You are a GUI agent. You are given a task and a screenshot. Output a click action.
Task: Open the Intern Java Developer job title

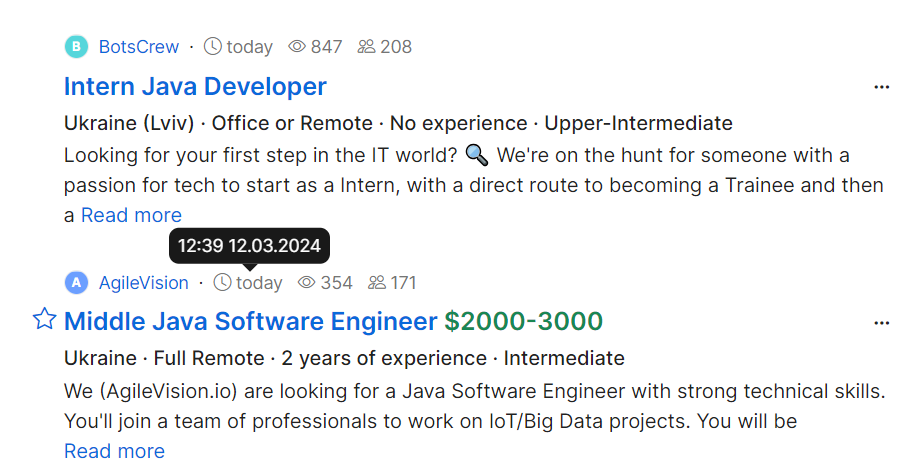[x=195, y=86]
